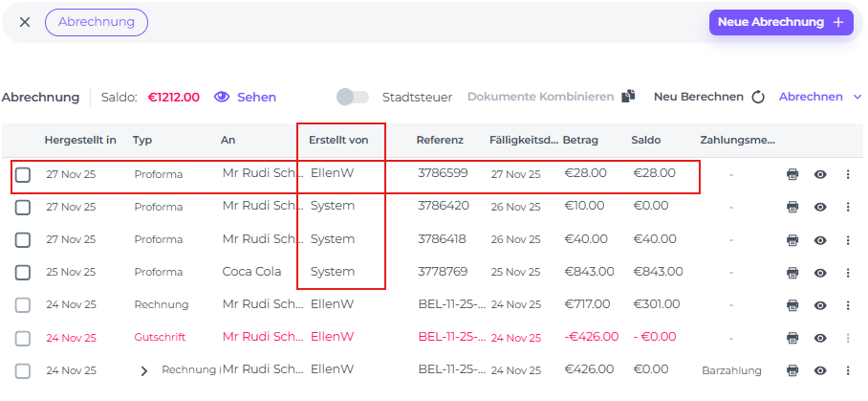Open three-dot menu for reference 3786420
The image size is (868, 401).
[x=847, y=207]
